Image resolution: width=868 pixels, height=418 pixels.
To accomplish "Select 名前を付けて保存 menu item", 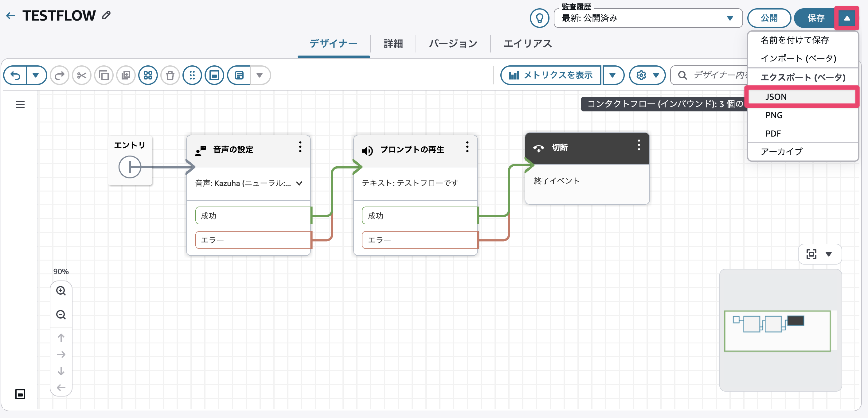I will 802,40.
